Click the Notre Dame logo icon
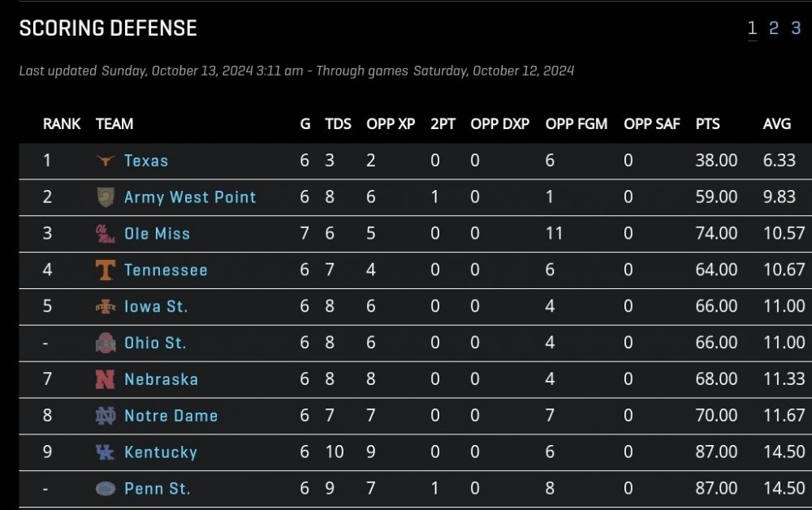Screen dimensions: 812x510 point(106,416)
